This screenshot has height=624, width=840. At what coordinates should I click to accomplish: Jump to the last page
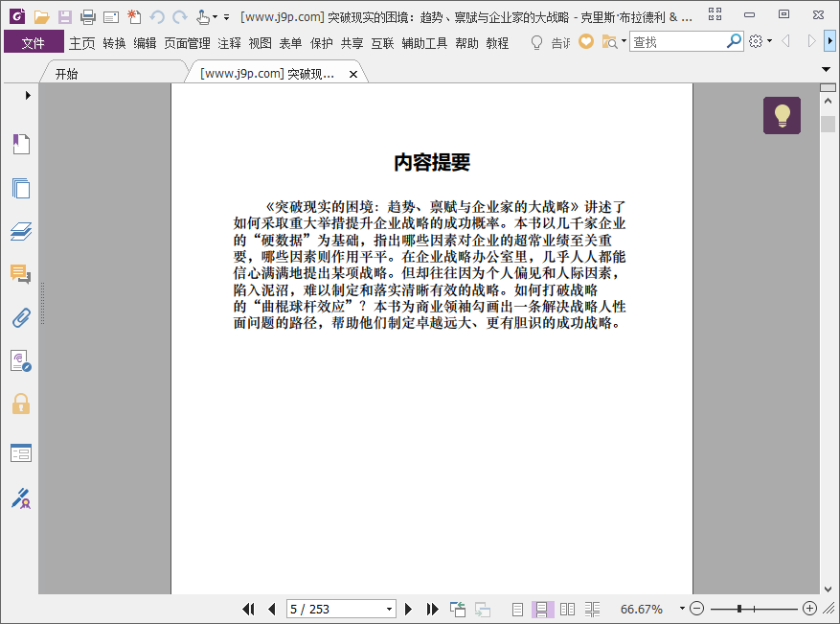pyautogui.click(x=432, y=609)
